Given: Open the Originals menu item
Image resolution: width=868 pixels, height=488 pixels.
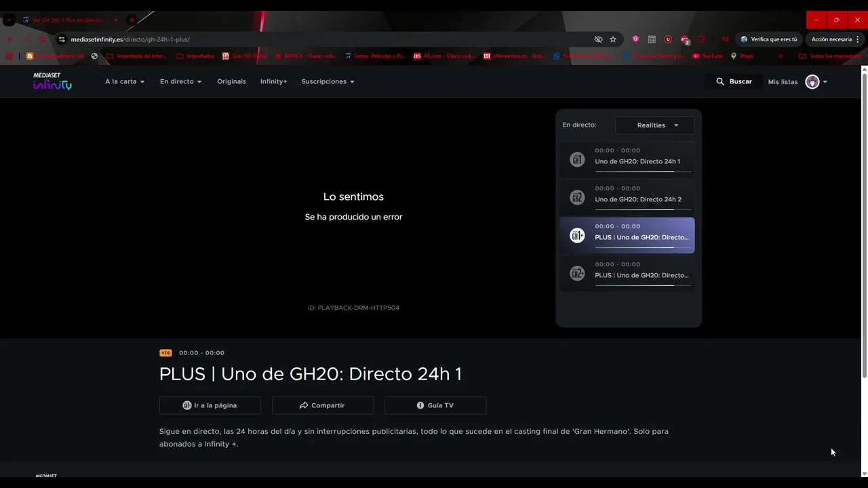Looking at the screenshot, I should [x=231, y=81].
